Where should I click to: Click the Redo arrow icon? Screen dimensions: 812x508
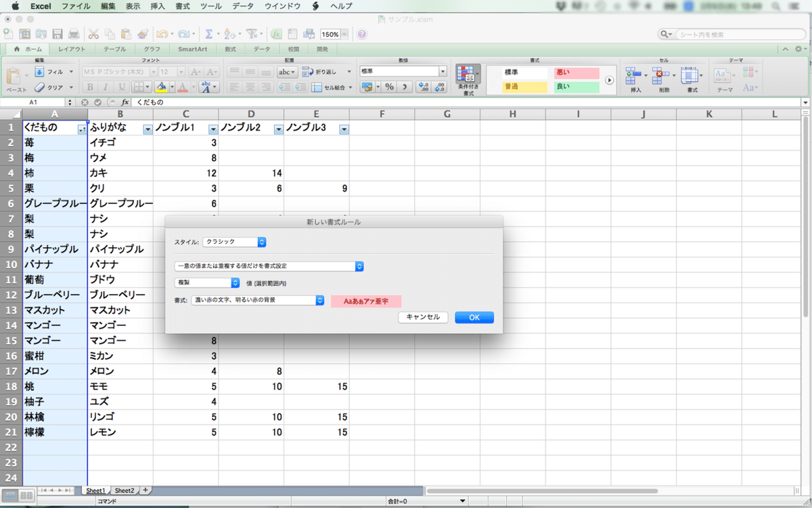coord(183,34)
